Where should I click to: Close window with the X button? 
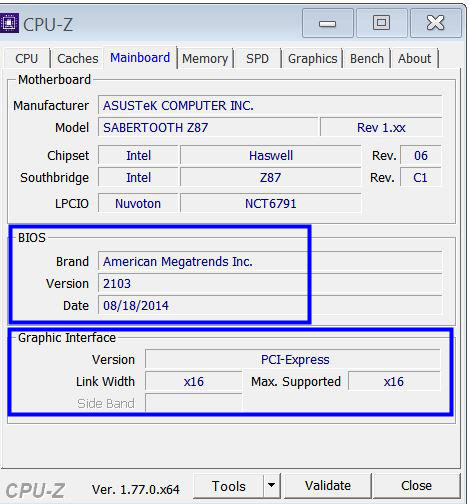point(436,23)
